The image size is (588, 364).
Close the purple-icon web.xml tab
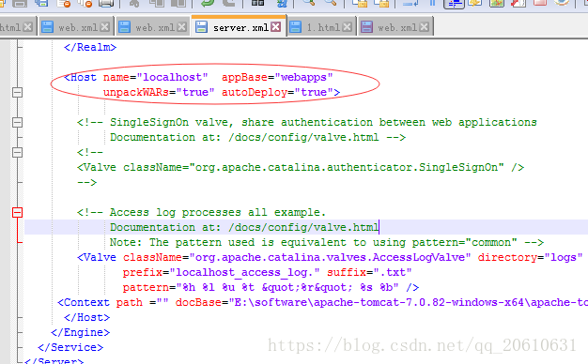(x=425, y=27)
